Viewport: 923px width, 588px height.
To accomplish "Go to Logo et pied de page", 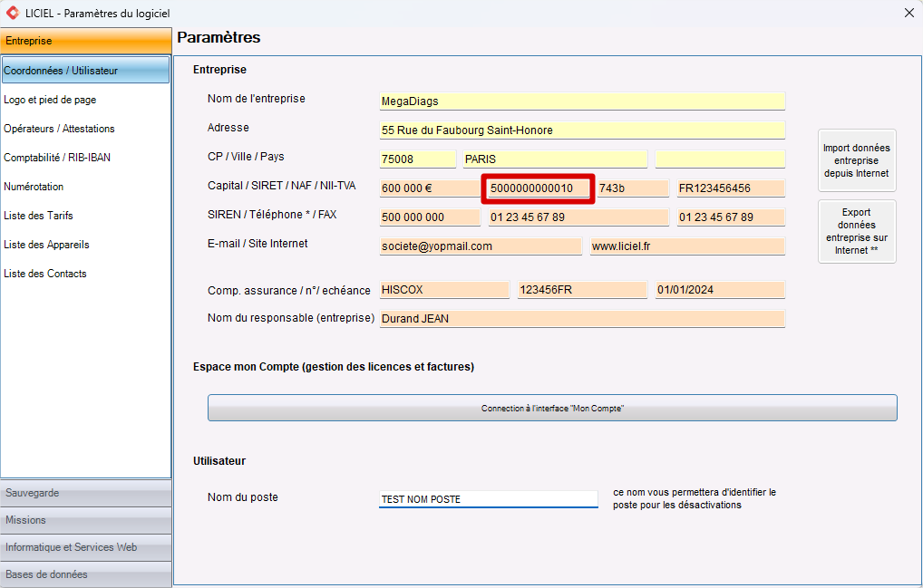I will click(x=50, y=100).
